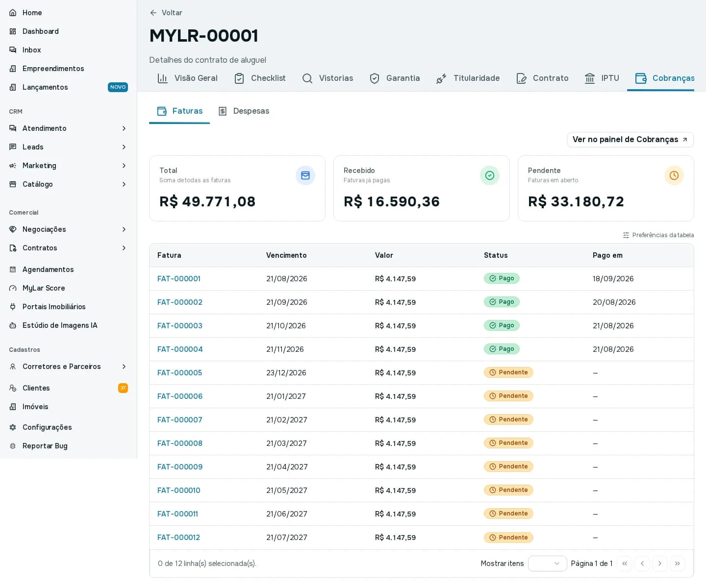The height and width of the screenshot is (588, 706).
Task: Click the Pago status badge for FAT-000001
Action: [502, 278]
